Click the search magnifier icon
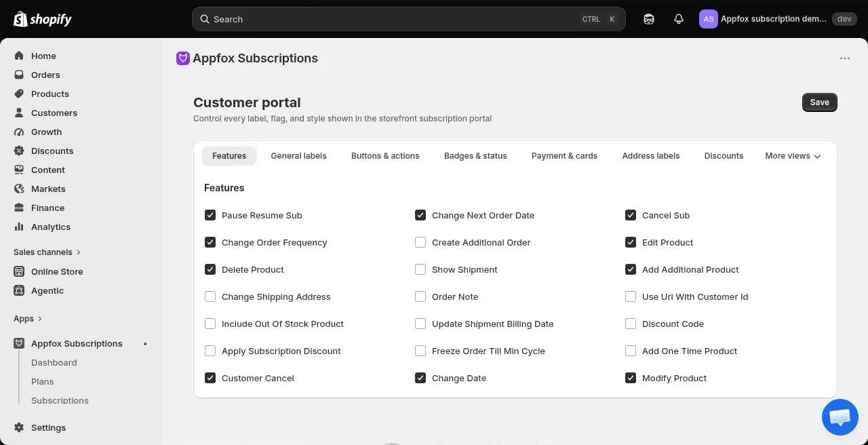 [205, 19]
